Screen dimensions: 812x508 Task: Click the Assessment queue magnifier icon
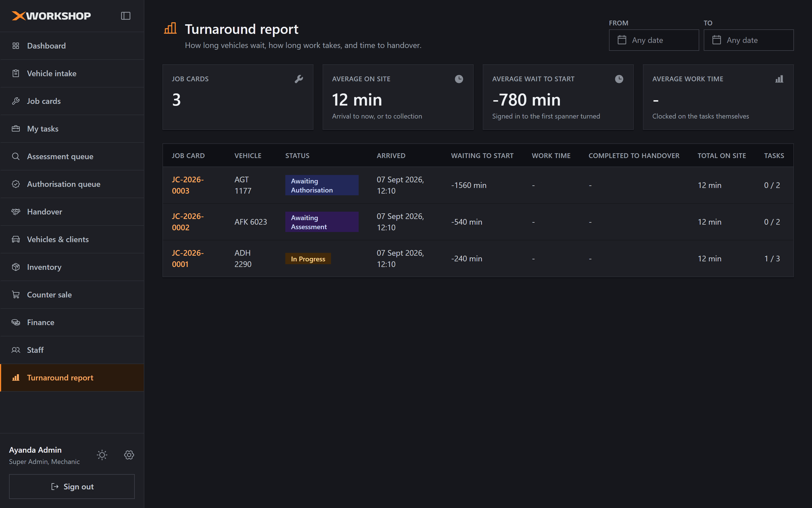(x=16, y=156)
